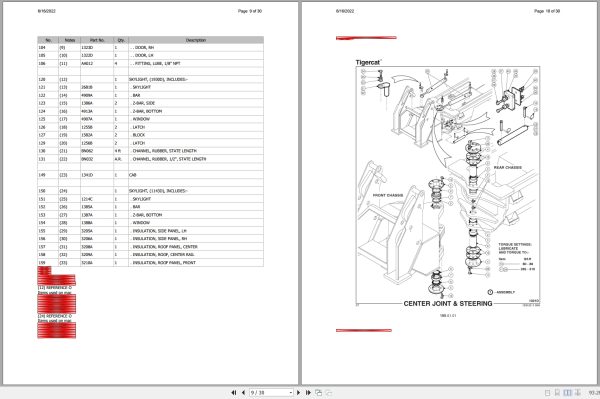Select the 'DOOR, LH' description cell
600x399 pixels.
pos(196,55)
